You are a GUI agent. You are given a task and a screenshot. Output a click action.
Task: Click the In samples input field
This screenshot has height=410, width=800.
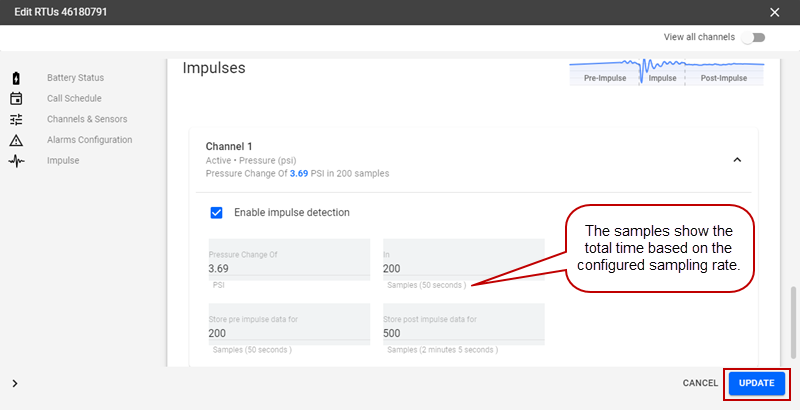pyautogui.click(x=463, y=268)
